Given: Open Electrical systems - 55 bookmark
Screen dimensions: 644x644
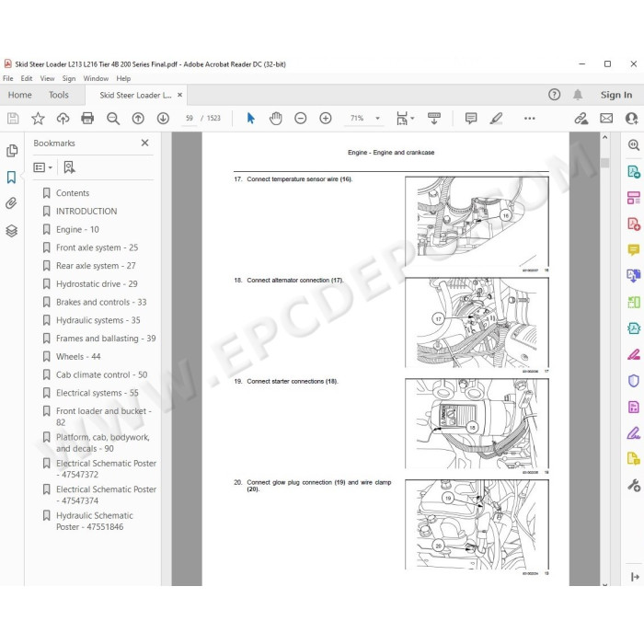Looking at the screenshot, I should pos(97,393).
